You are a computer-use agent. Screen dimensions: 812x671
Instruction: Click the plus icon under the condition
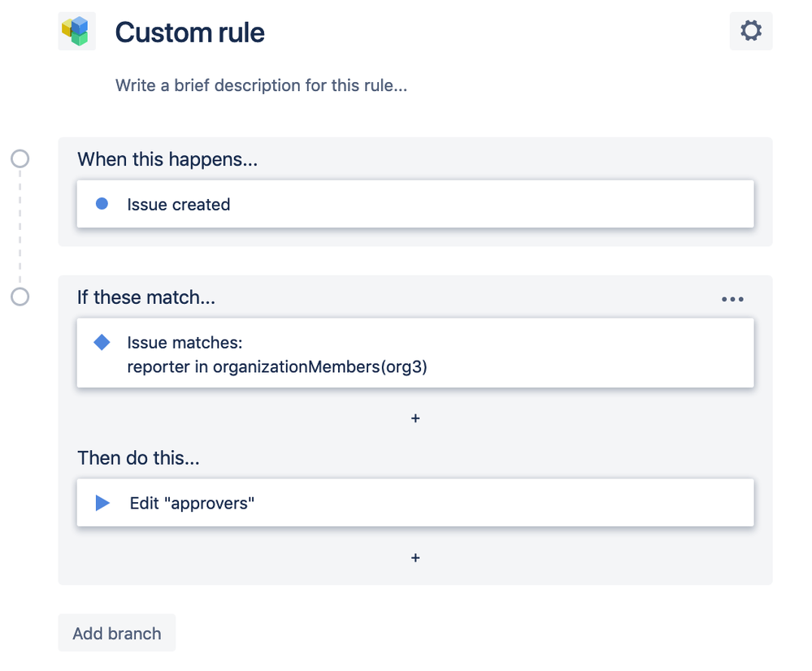coord(415,418)
